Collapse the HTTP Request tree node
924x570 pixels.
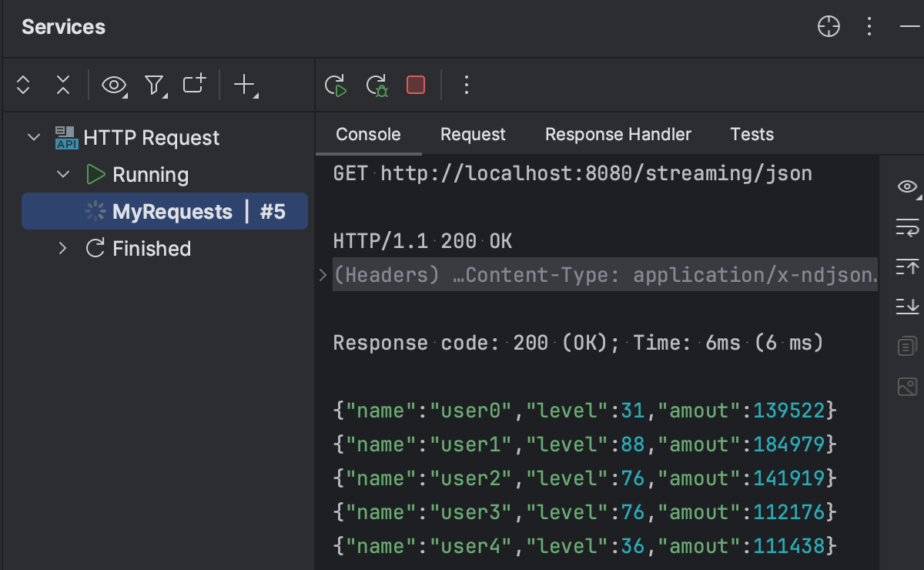click(33, 136)
